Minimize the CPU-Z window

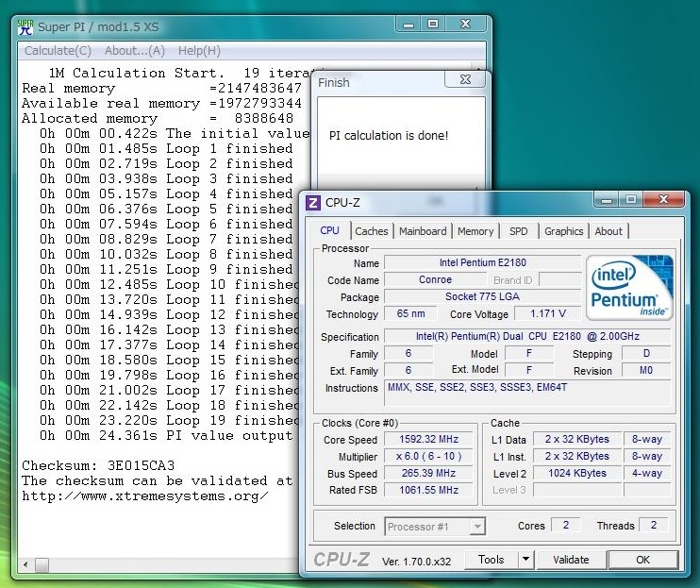605,200
